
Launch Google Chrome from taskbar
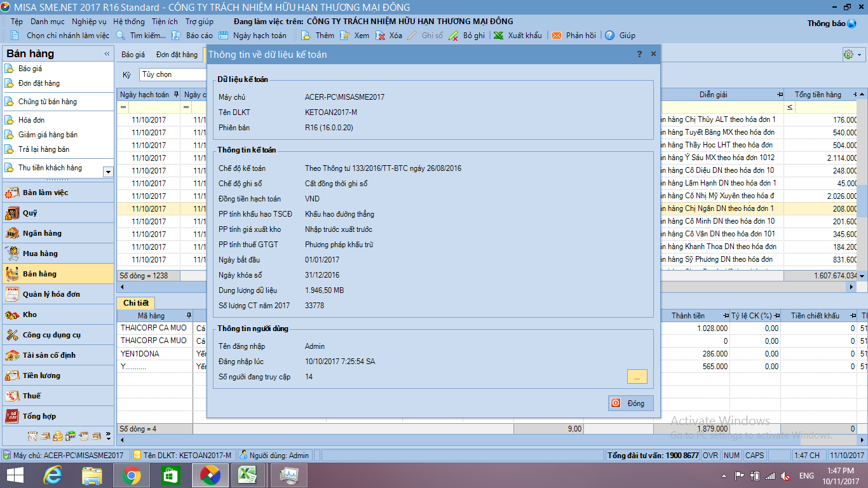pyautogui.click(x=132, y=475)
